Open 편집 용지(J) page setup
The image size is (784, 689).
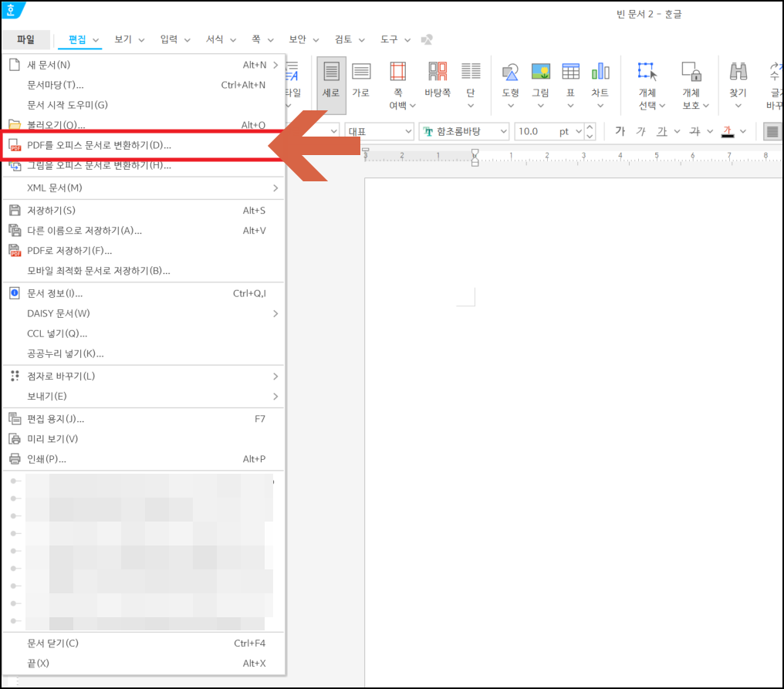coord(144,419)
